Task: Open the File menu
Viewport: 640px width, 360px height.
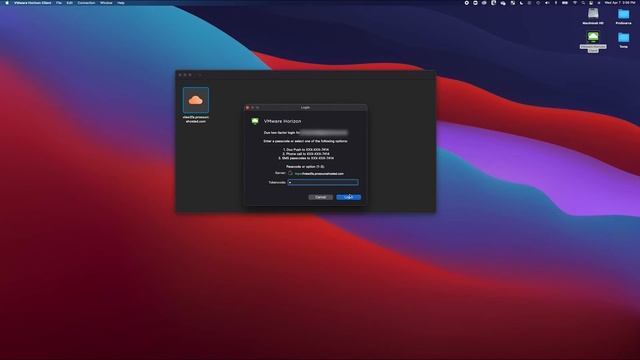Action: (59, 3)
